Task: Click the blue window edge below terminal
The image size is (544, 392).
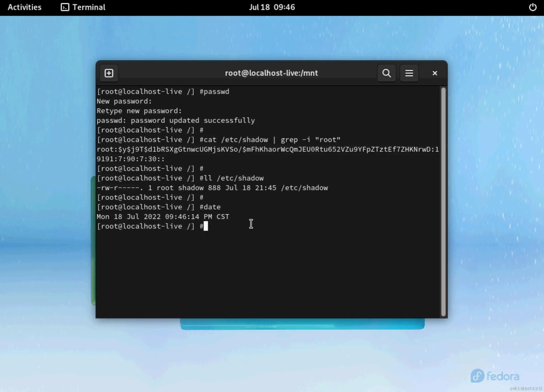Action: click(302, 324)
